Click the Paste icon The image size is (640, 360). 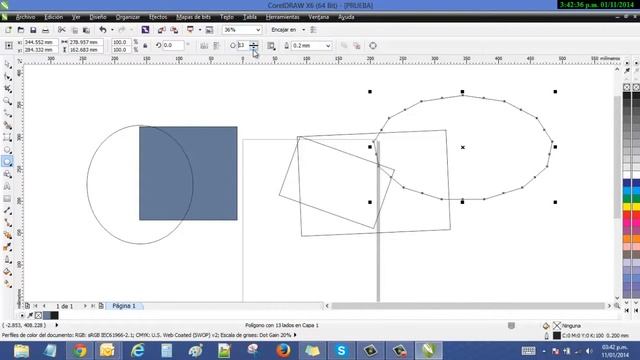tap(86, 30)
